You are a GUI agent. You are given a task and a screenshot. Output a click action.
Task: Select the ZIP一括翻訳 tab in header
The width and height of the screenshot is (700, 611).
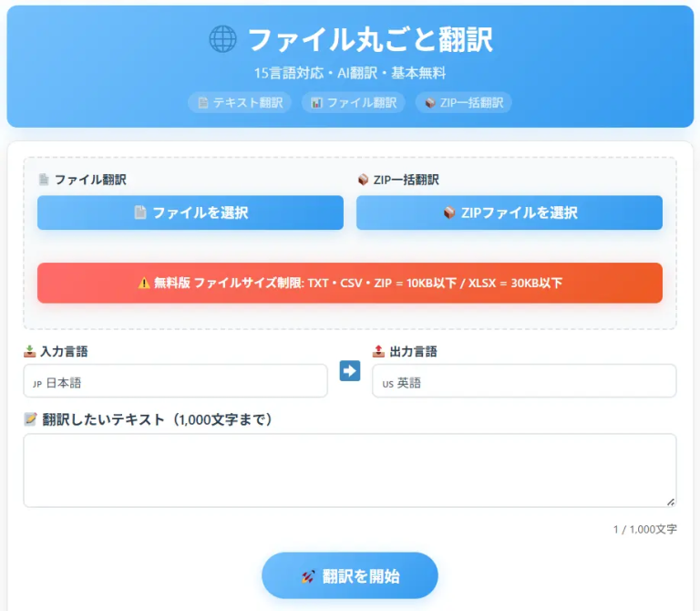pos(463,103)
